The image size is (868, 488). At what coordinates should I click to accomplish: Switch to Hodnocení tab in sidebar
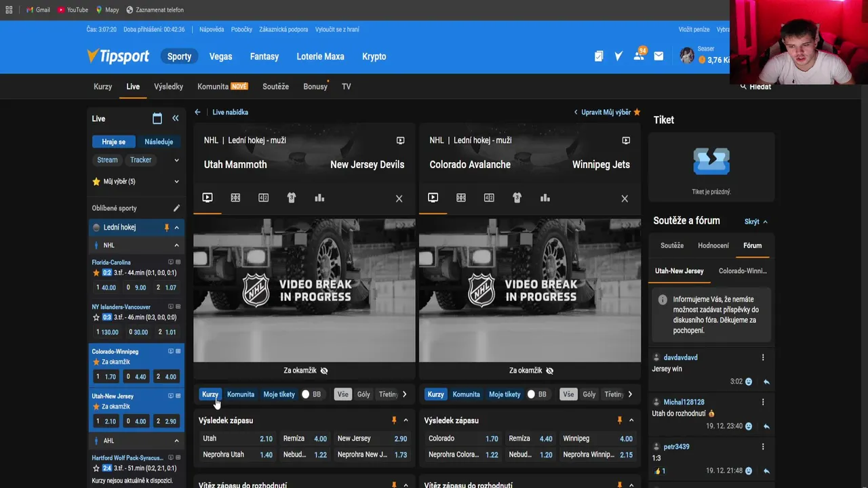pos(713,245)
